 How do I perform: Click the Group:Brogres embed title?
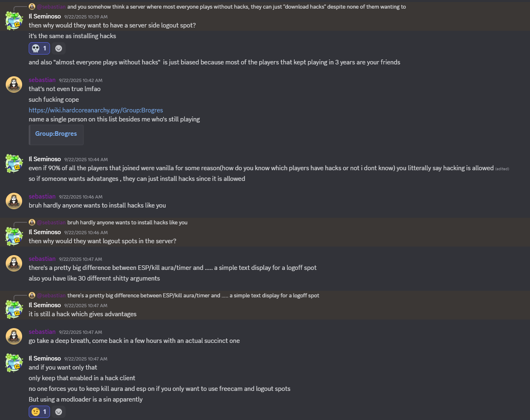click(56, 134)
